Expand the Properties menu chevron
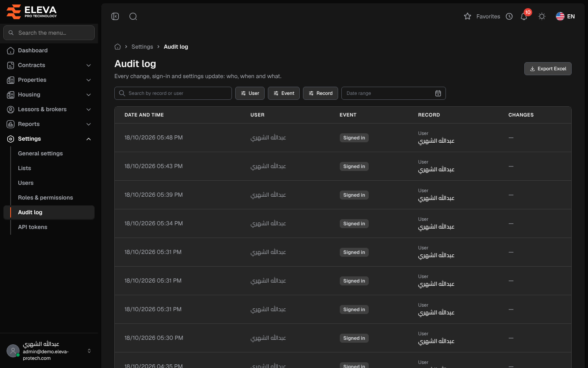This screenshot has width=588, height=368. 89,80
